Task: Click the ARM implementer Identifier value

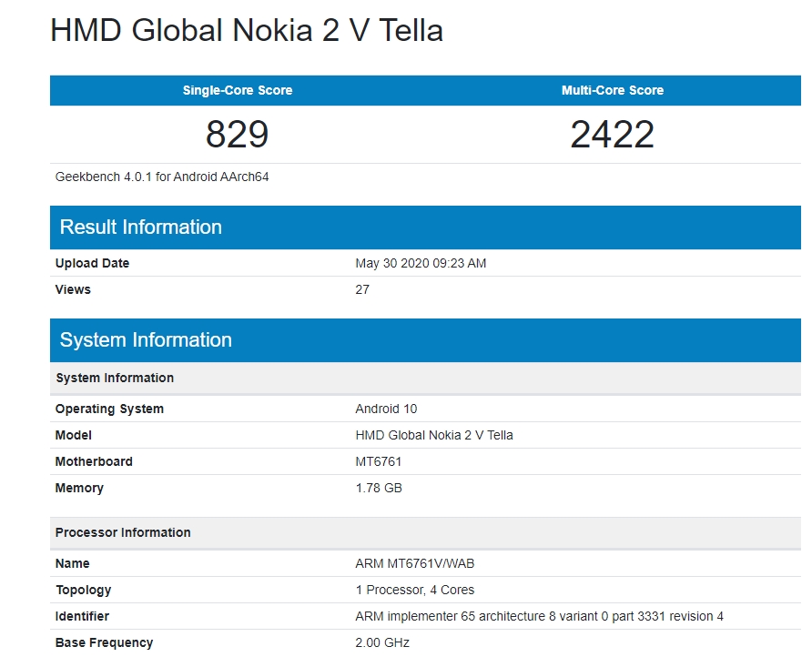Action: [x=539, y=616]
